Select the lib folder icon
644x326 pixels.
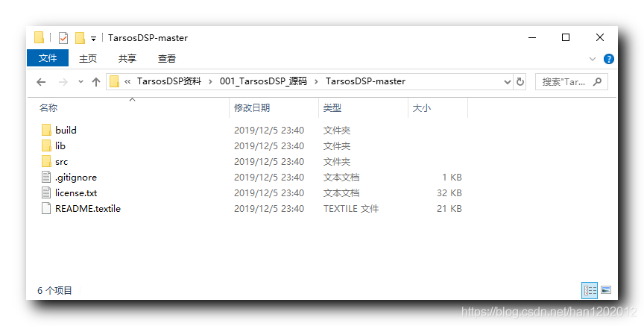pyautogui.click(x=46, y=145)
